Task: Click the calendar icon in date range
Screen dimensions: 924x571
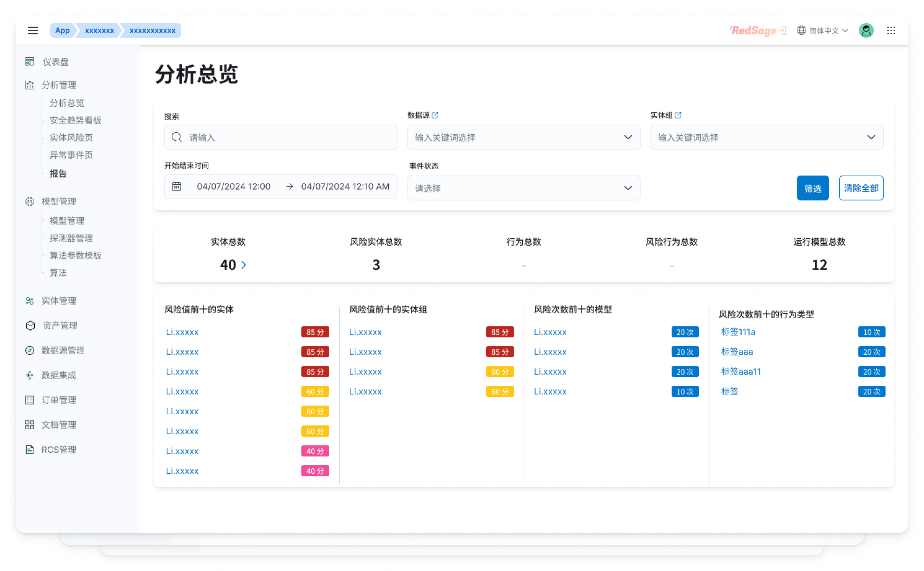Action: tap(177, 187)
